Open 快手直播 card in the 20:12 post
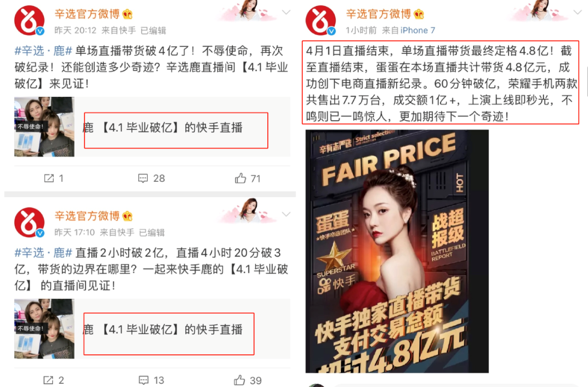The width and height of the screenshot is (588, 387). click(152, 127)
